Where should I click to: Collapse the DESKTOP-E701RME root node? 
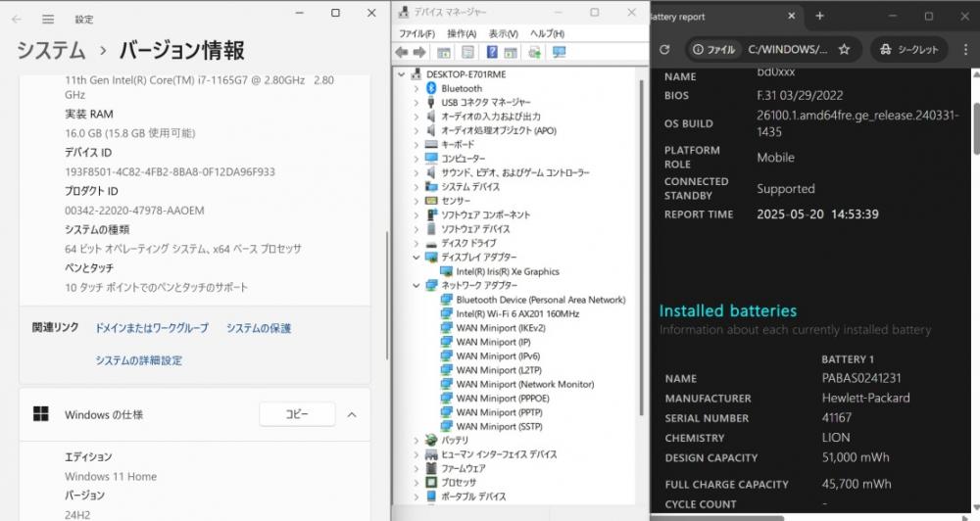coord(402,74)
